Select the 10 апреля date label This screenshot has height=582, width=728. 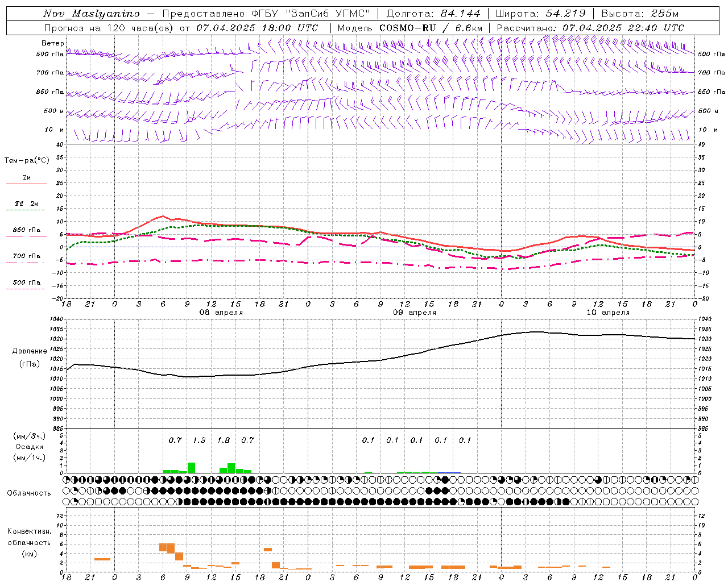tap(608, 313)
